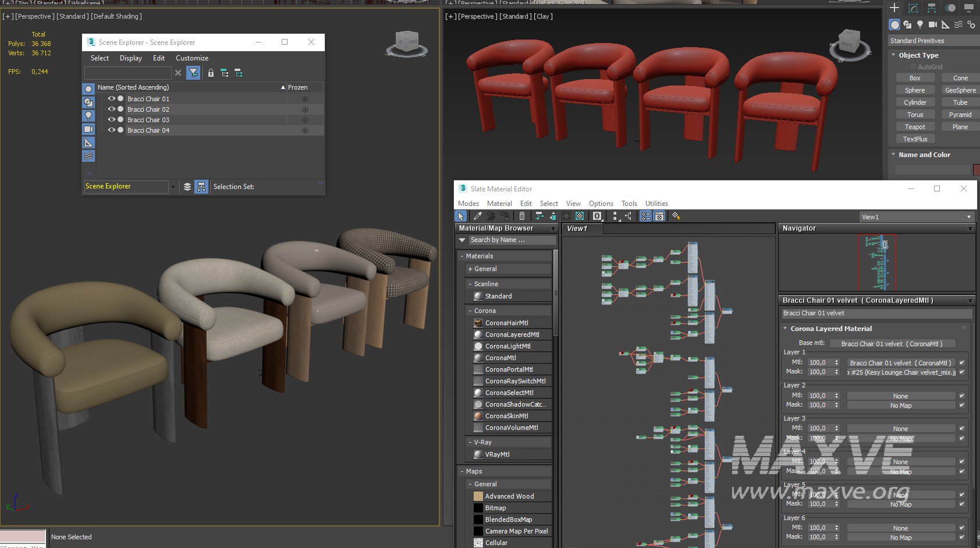Click the Lights category icon in command panel
Screen dimensions: 980x548
tap(920, 24)
